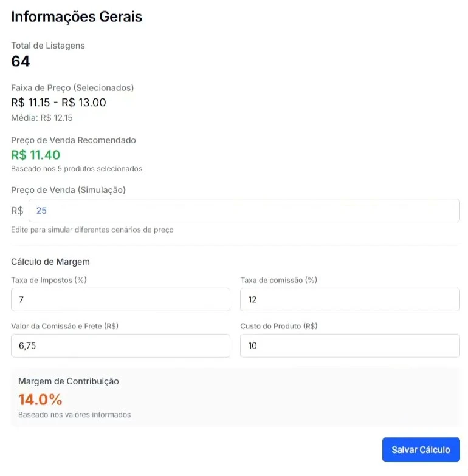Click the Informações Gerais heading
This screenshot has width=468, height=476.
point(77,17)
